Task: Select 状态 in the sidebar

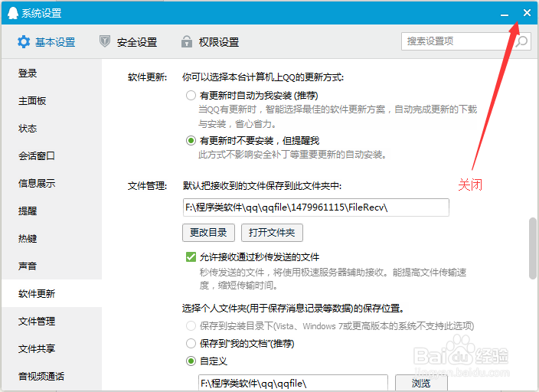Action: click(51, 129)
